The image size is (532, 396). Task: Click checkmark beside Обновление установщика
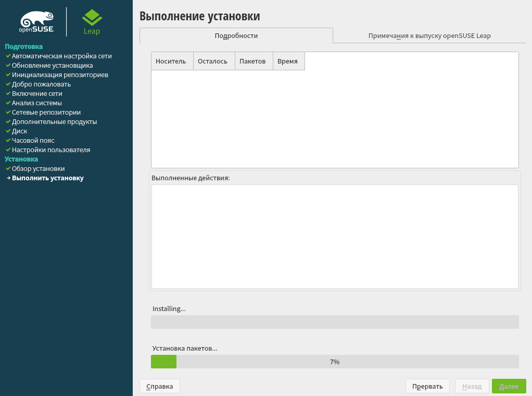click(8, 65)
